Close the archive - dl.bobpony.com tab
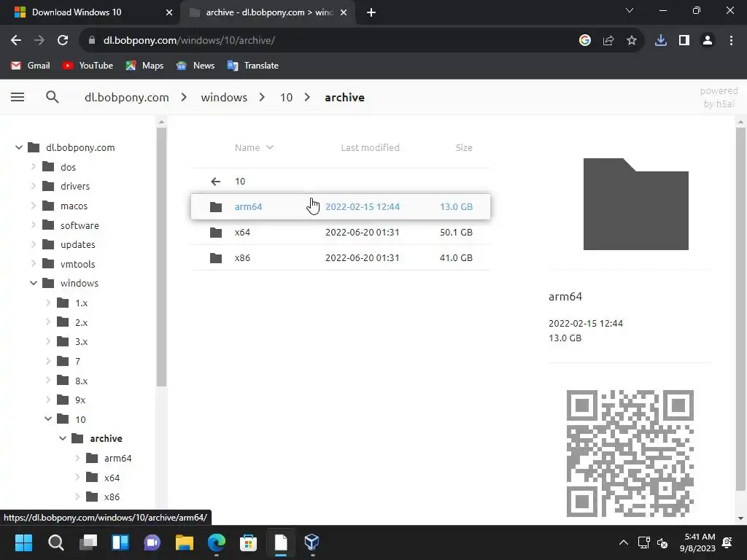Viewport: 747px width, 560px height. [x=344, y=12]
